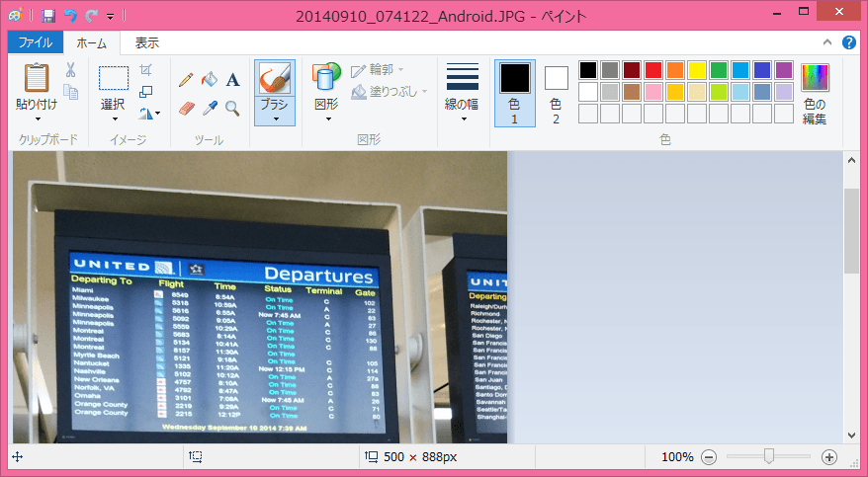The width and height of the screenshot is (868, 477).
Task: Open the Paint Help question mark
Action: click(x=849, y=42)
